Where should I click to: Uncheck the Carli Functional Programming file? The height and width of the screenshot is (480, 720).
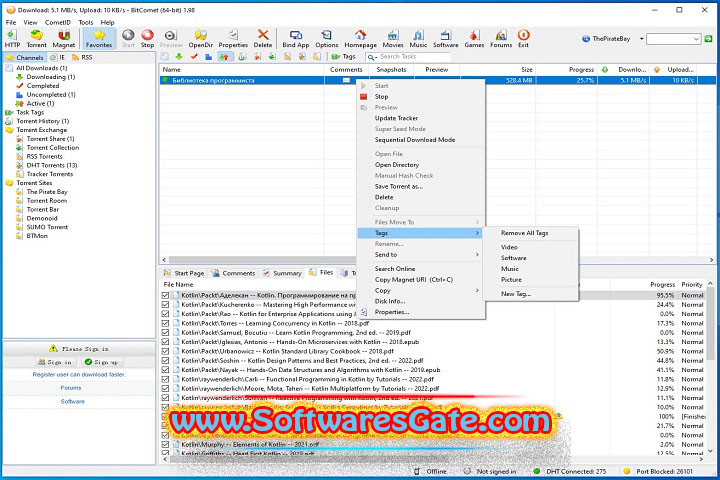point(165,379)
